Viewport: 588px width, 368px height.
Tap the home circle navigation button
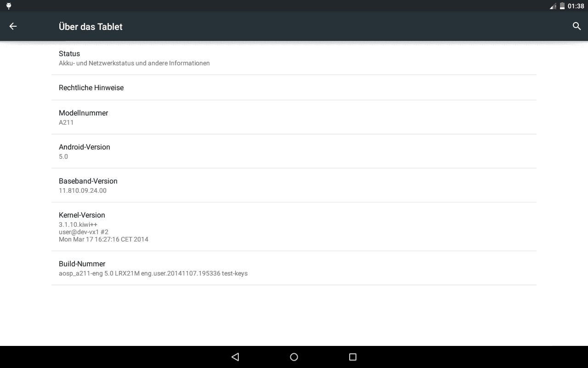click(x=294, y=356)
